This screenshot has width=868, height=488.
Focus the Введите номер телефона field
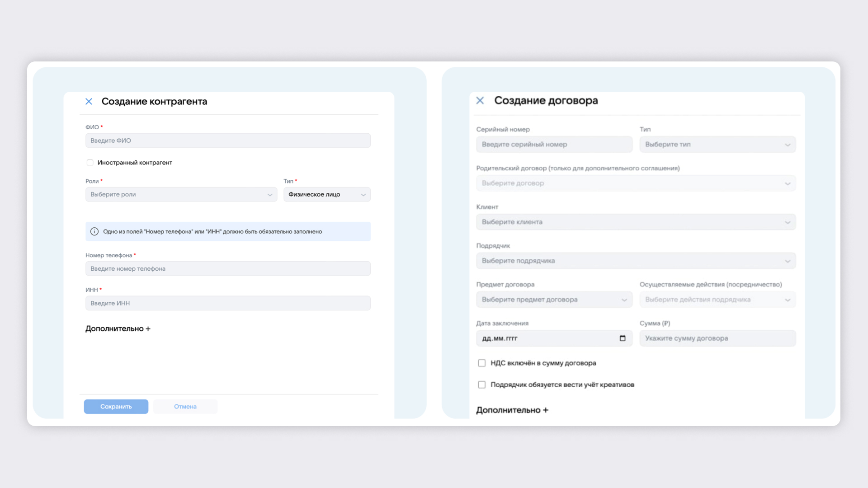[228, 269]
